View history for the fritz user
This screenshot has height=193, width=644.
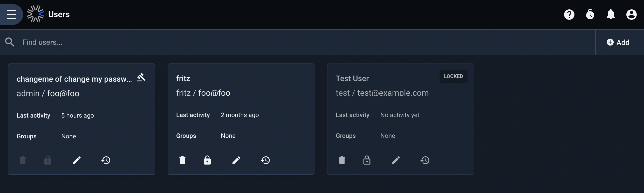tap(265, 160)
